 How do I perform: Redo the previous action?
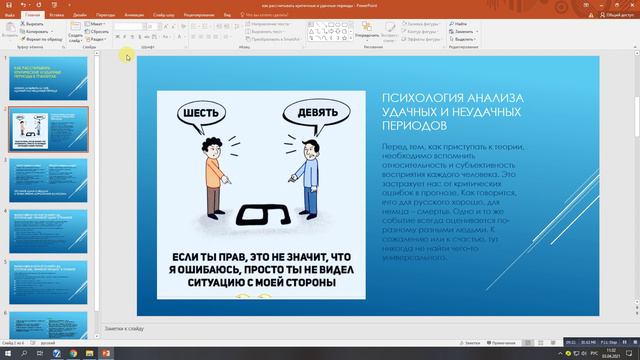point(39,5)
